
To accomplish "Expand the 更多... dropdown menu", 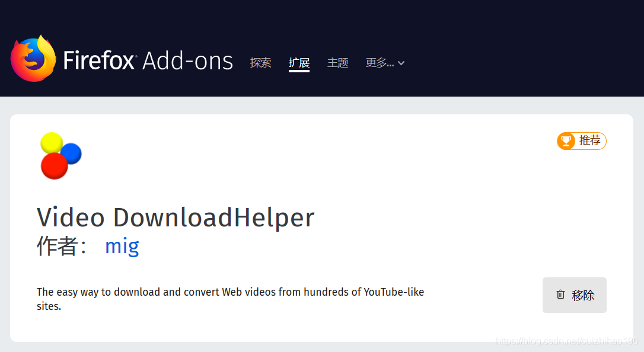I will (385, 63).
